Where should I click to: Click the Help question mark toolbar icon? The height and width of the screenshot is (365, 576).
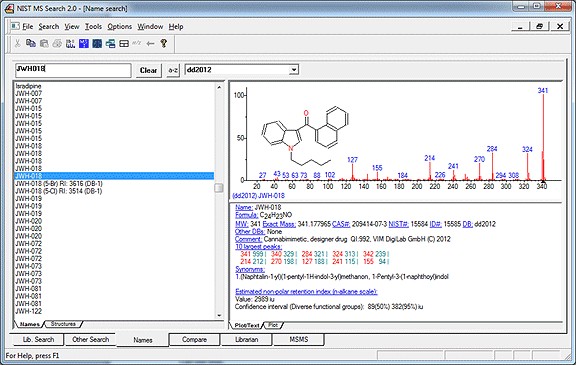click(x=163, y=43)
